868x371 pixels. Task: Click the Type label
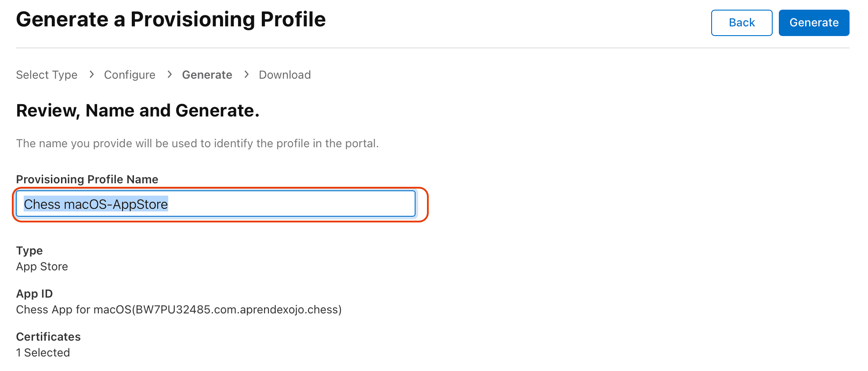[29, 251]
